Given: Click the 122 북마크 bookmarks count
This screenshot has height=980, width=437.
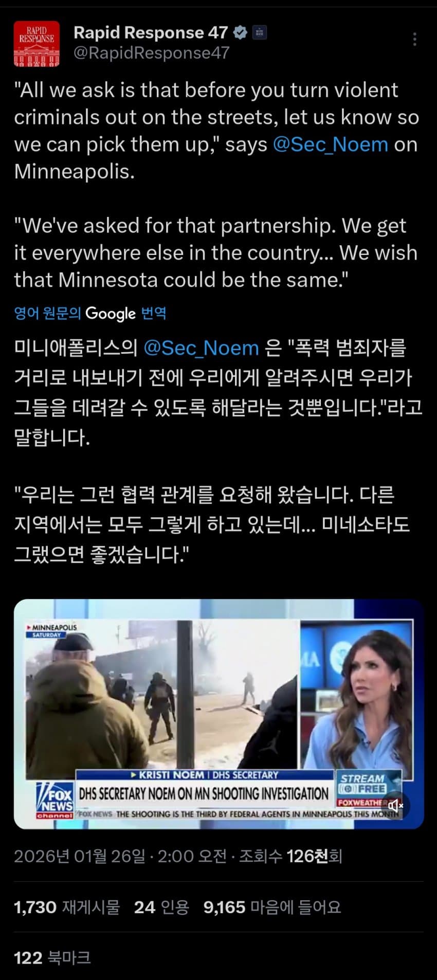Looking at the screenshot, I should pos(52,957).
